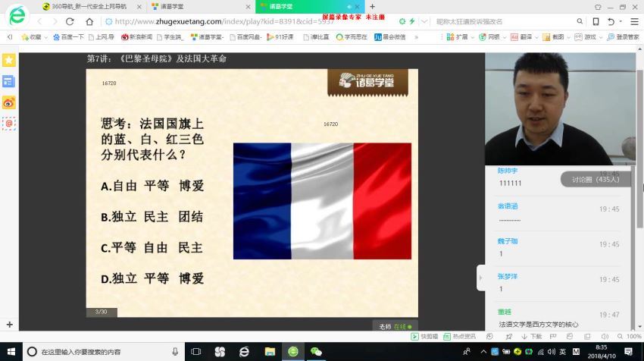The height and width of the screenshot is (361, 644).
Task: Open Task View on the taskbar
Action: 196,352
